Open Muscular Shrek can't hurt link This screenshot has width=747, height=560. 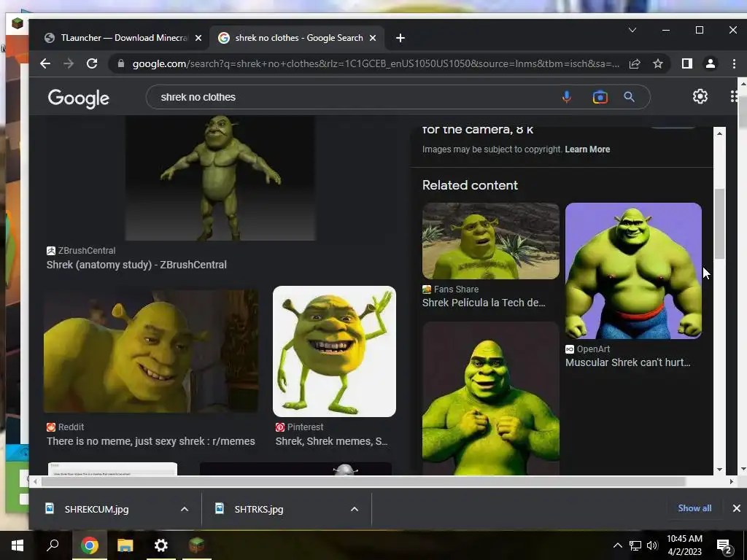tap(627, 363)
